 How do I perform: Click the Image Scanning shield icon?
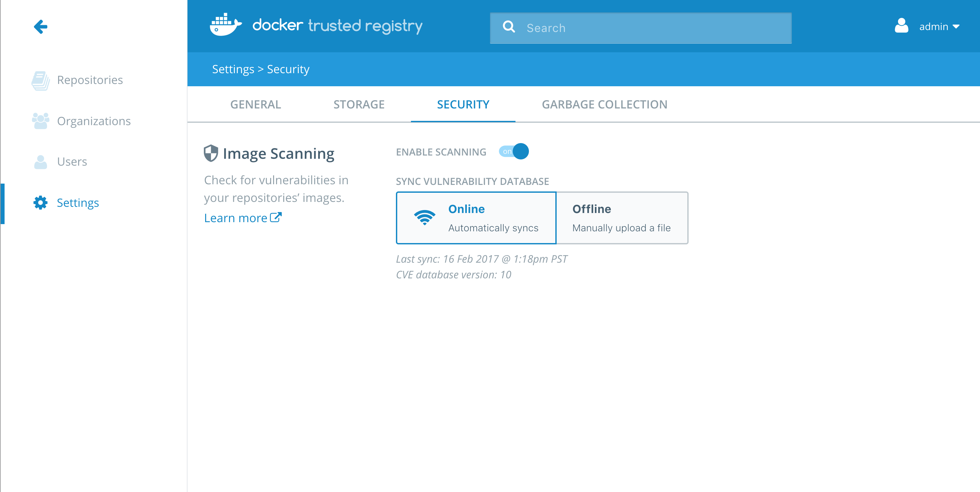tap(211, 153)
